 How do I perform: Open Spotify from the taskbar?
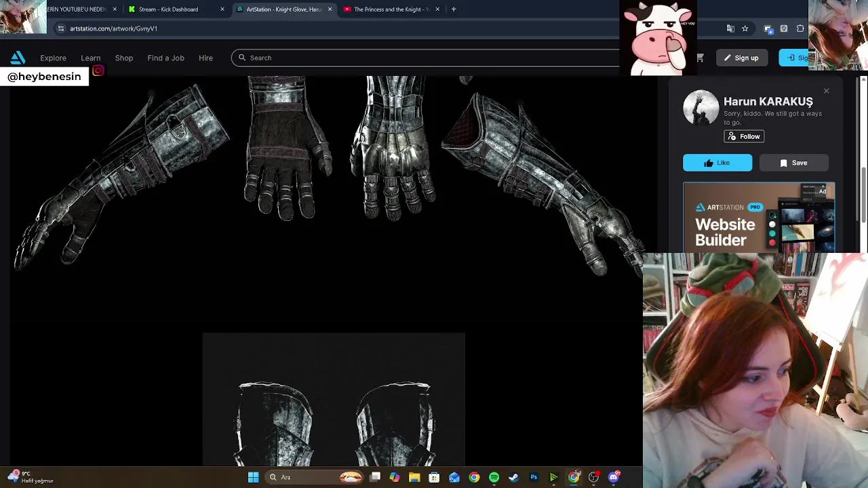(x=494, y=477)
